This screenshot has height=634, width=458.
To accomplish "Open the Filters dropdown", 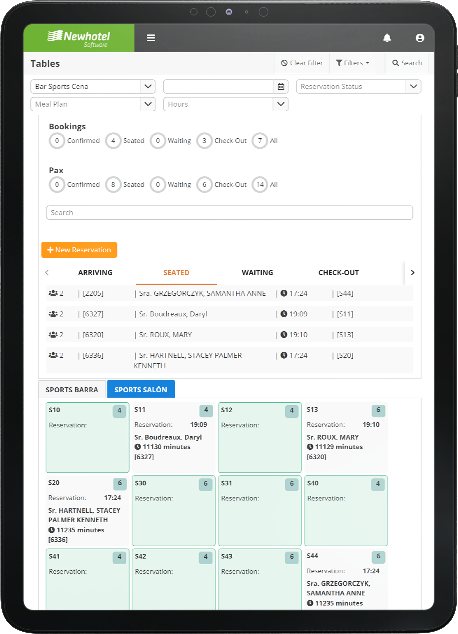I will [x=352, y=63].
